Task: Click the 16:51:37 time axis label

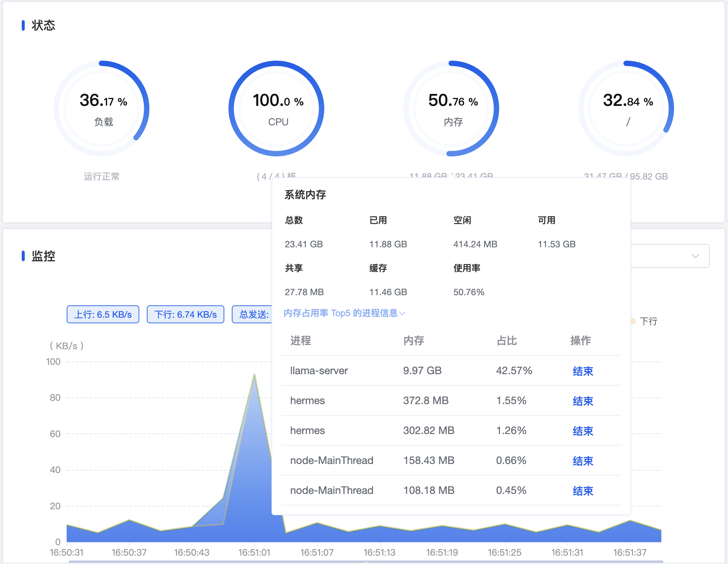Action: pyautogui.click(x=630, y=552)
